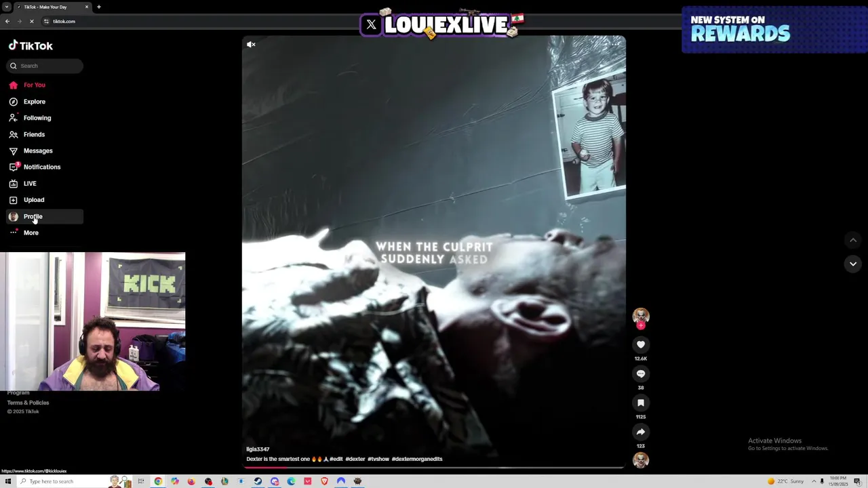Image resolution: width=868 pixels, height=488 pixels.
Task: Open Notifications in the sidebar
Action: point(45,167)
